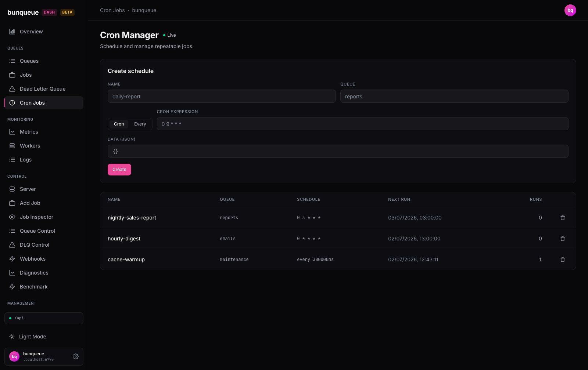Click bunqueue breadcrumb item

click(144, 10)
